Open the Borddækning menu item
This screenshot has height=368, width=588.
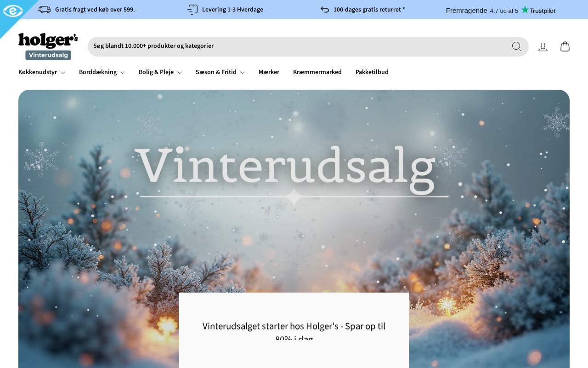pos(98,72)
